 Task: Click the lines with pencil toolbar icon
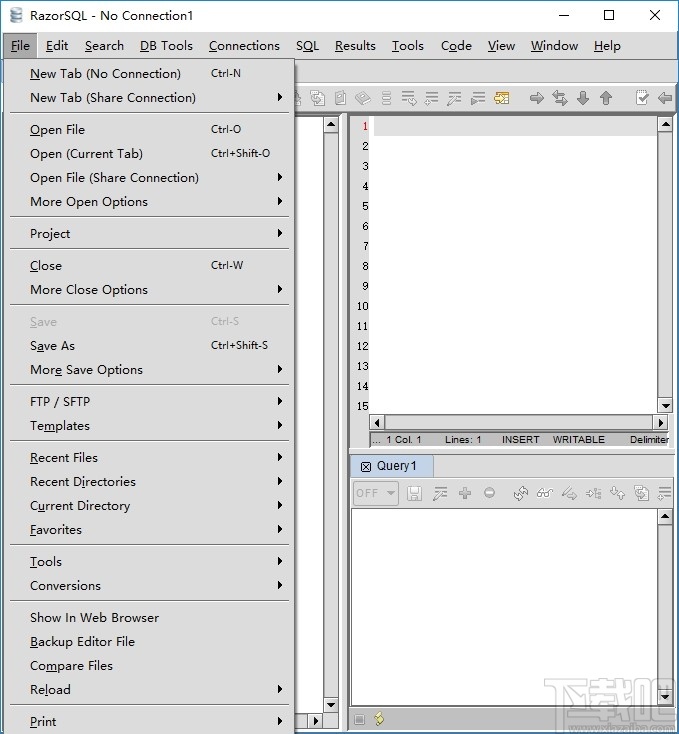[454, 98]
